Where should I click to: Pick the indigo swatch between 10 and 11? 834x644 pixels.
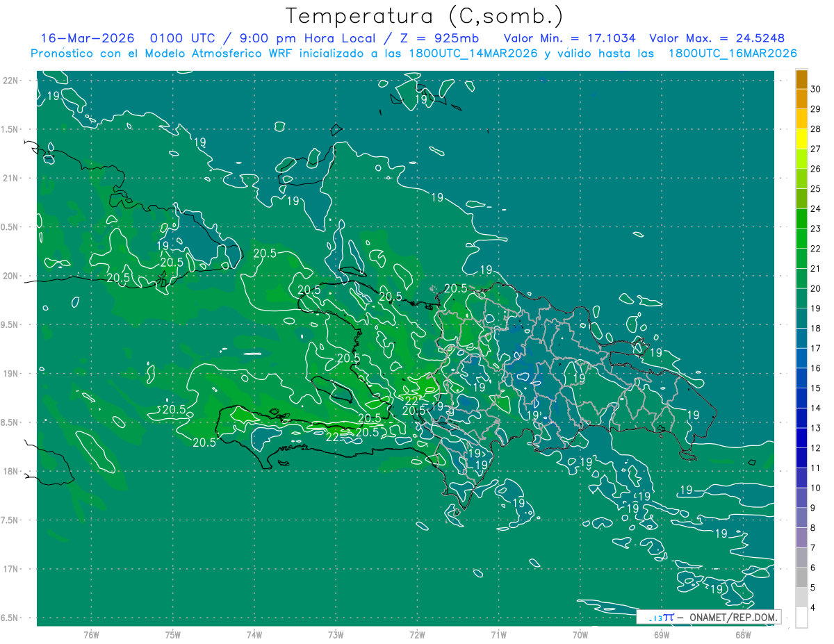pos(801,478)
